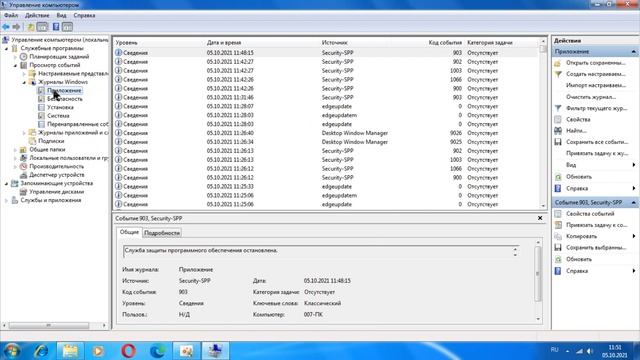
Task: Collapse Журналы Windows tree node
Action: click(x=24, y=82)
